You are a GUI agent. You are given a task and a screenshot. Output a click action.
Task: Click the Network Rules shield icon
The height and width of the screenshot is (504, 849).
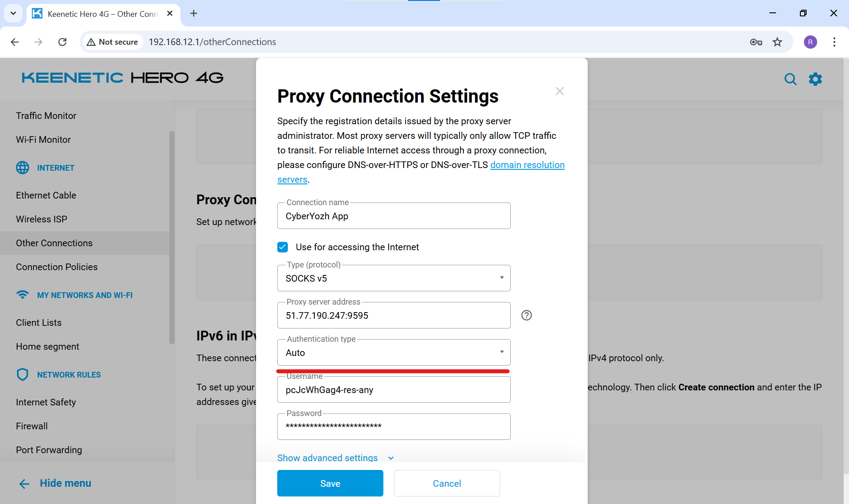point(23,374)
